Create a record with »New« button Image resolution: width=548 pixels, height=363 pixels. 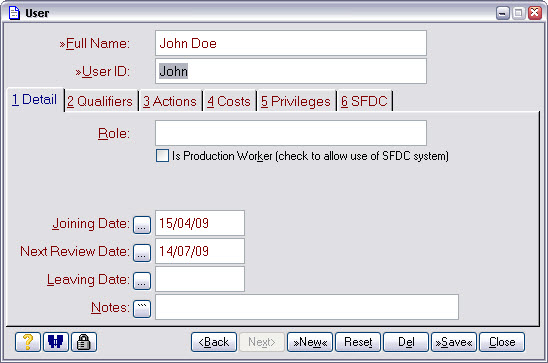310,342
